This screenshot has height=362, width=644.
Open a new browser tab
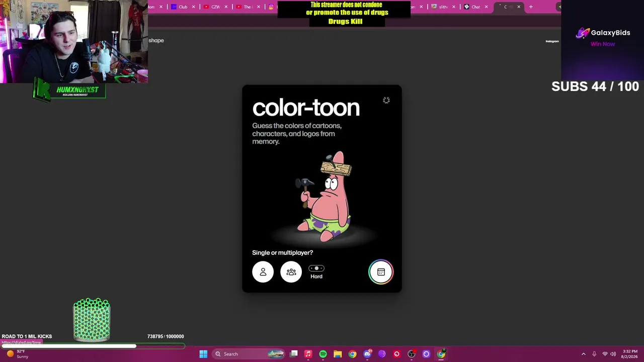tap(531, 7)
